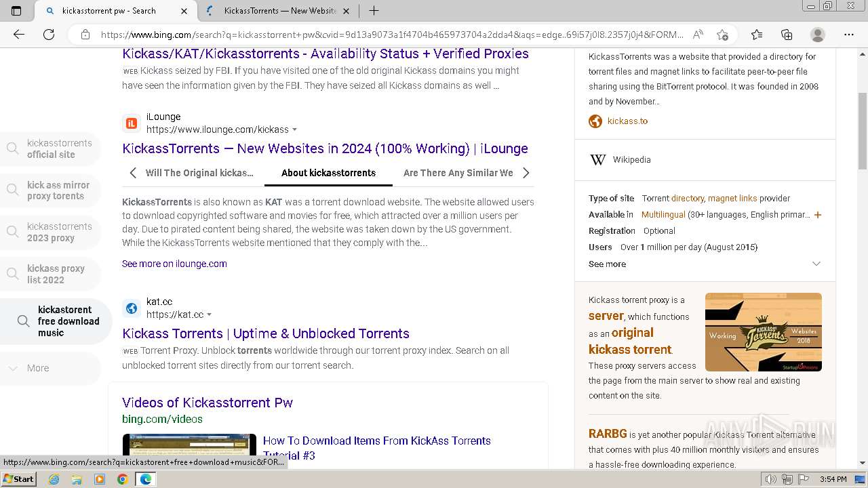Open Kickass Torrents Uptime & Unblocked Torrents result
The width and height of the screenshot is (868, 488).
(x=266, y=333)
